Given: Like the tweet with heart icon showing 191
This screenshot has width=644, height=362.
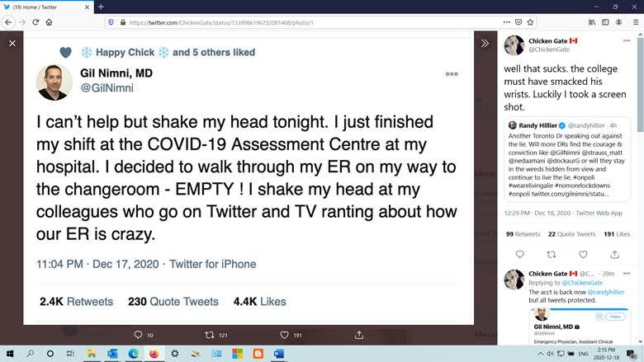Looking at the screenshot, I should 284,335.
